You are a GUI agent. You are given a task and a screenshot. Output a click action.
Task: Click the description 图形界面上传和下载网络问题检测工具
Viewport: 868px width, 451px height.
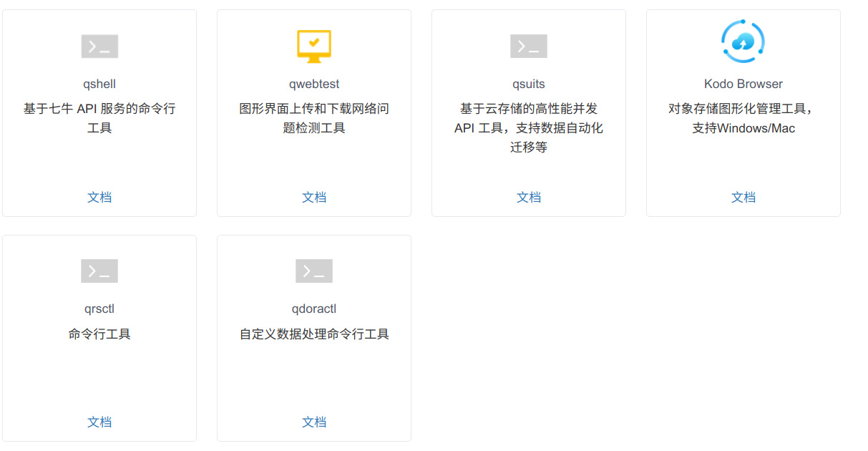click(x=314, y=119)
